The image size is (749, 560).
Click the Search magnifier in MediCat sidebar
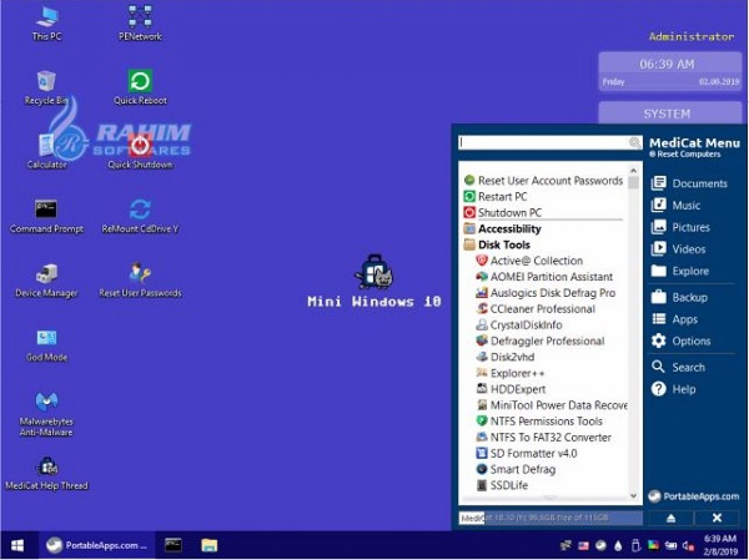coord(689,367)
